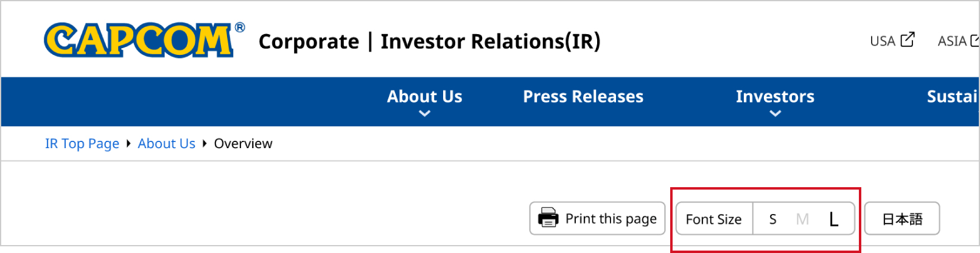
Task: Click the external link icon beside ASIA
Action: pos(975,40)
